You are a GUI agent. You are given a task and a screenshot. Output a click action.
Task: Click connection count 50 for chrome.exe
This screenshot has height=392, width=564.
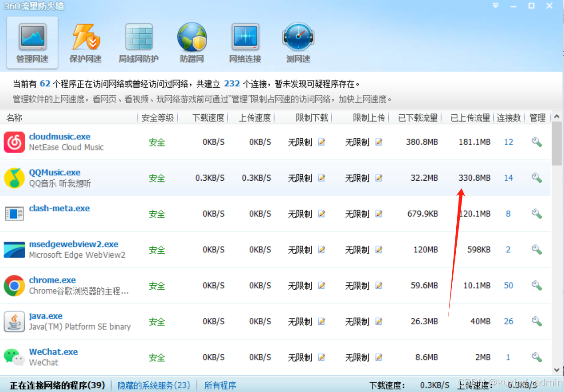[509, 286]
